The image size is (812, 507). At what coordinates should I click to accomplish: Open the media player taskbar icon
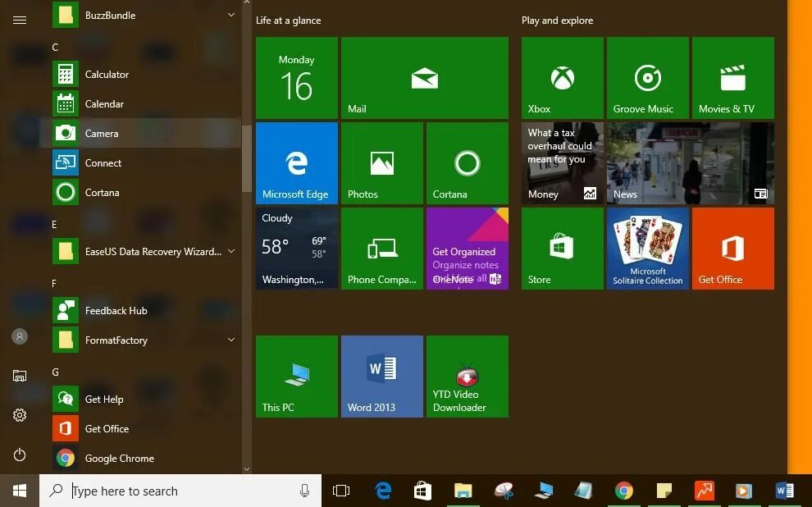tap(744, 491)
